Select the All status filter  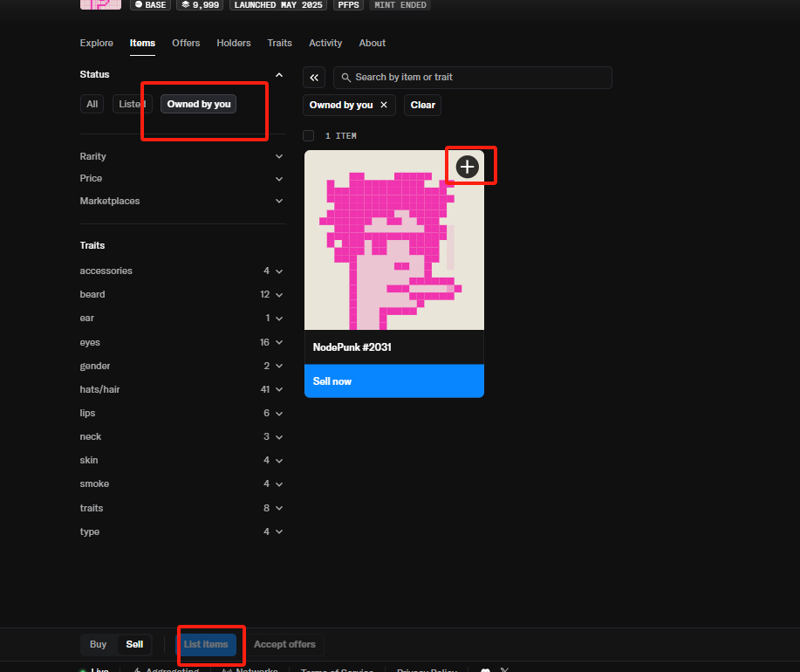coord(92,104)
